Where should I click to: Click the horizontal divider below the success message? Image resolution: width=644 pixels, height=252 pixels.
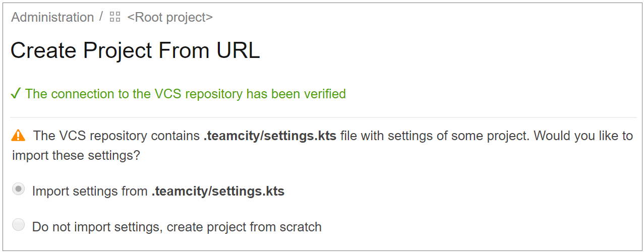(323, 117)
